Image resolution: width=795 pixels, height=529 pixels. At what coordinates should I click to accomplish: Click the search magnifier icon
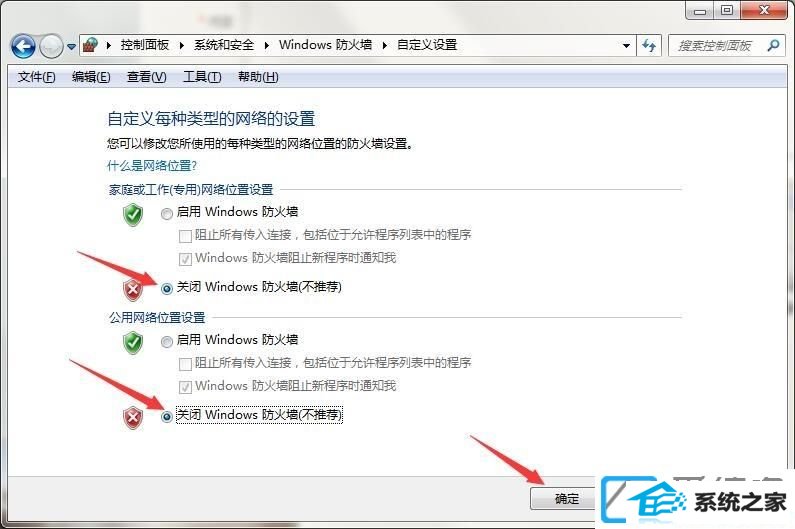[x=773, y=46]
